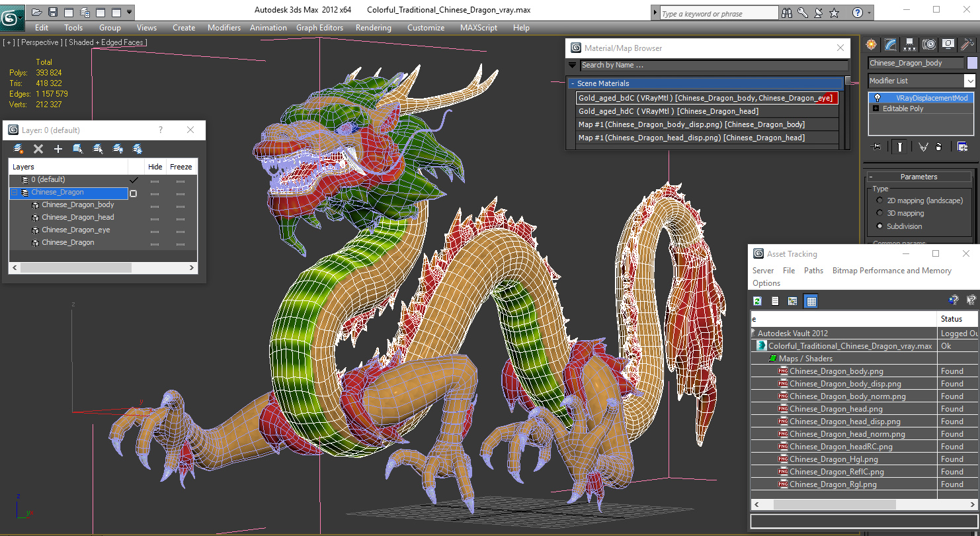Viewport: 980px width, 536px height.
Task: Toggle Hide for Chinese_Dragon_body layer row
Action: tap(155, 205)
